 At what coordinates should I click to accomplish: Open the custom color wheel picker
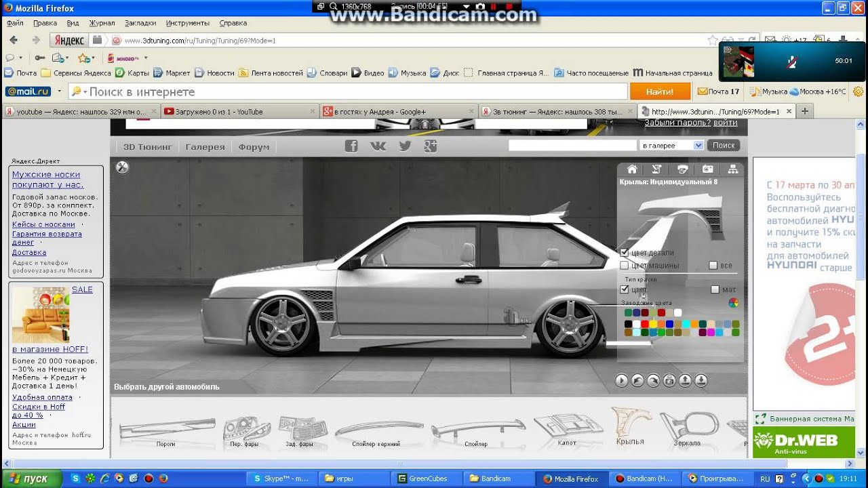point(734,303)
